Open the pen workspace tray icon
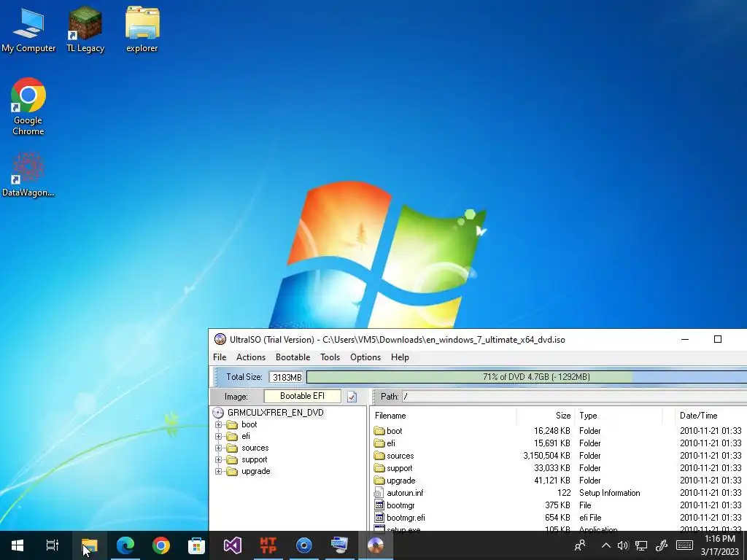 click(661, 545)
